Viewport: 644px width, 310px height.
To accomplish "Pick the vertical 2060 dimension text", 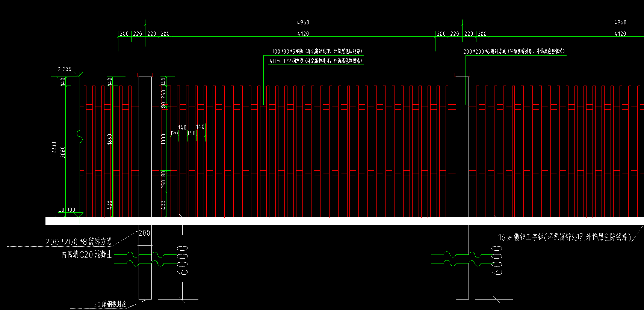I will (63, 152).
